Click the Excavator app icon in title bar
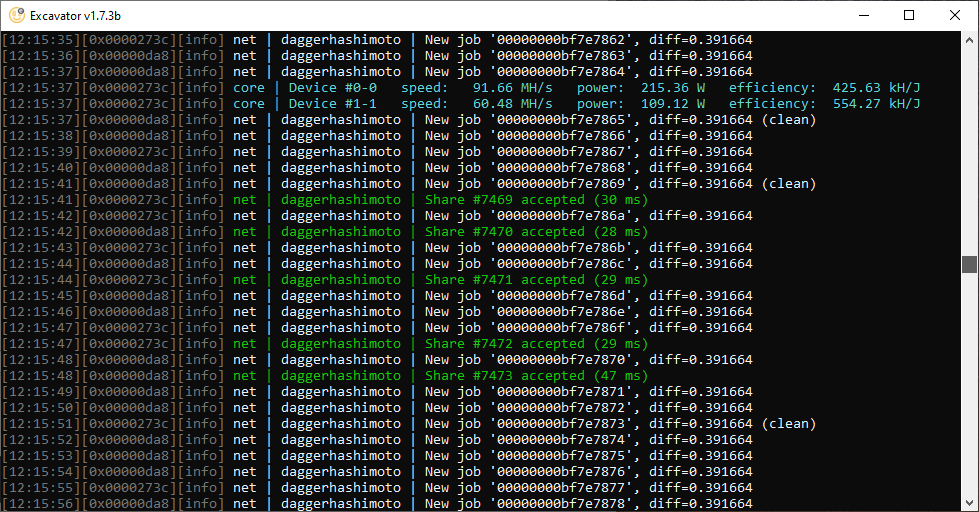This screenshot has width=979, height=512. (x=16, y=15)
